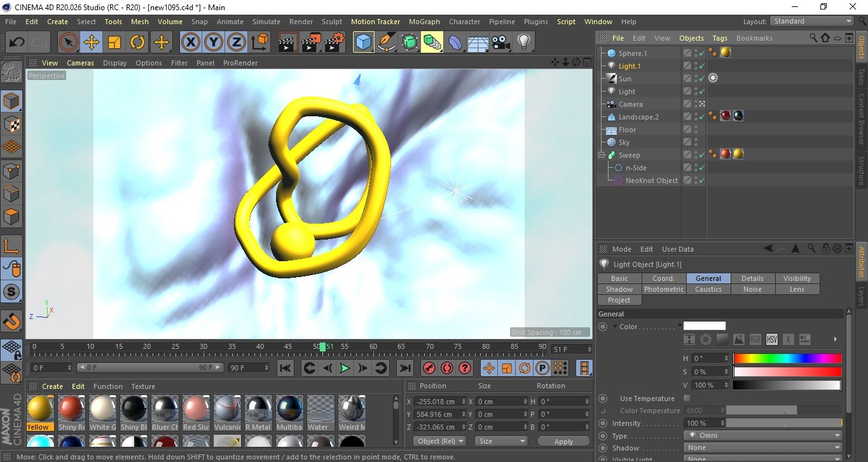868x462 pixels.
Task: Select the Live Selection tool
Action: coord(69,43)
